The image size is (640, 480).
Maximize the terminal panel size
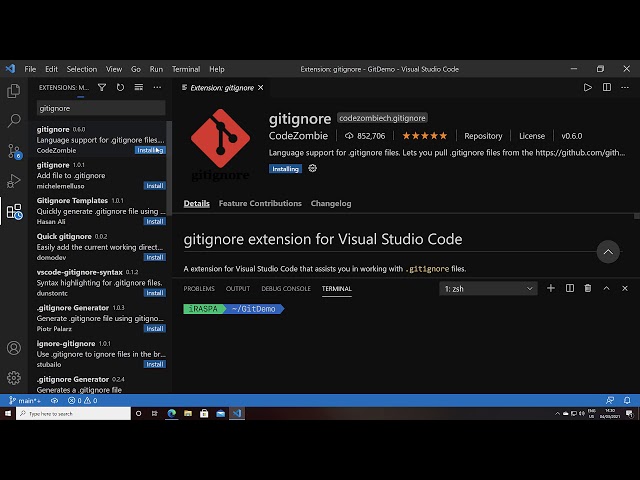pyautogui.click(x=607, y=288)
